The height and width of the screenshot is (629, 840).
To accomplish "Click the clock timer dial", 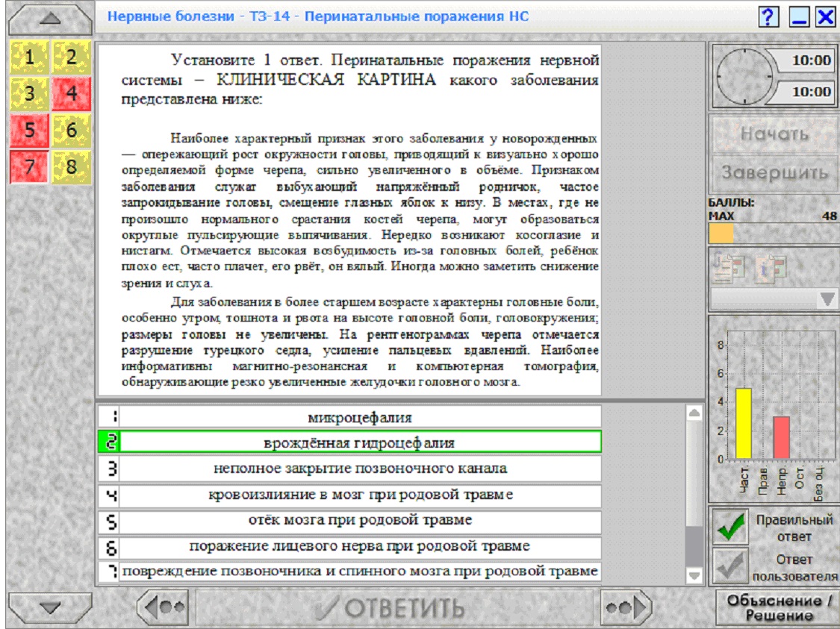I will 744,76.
